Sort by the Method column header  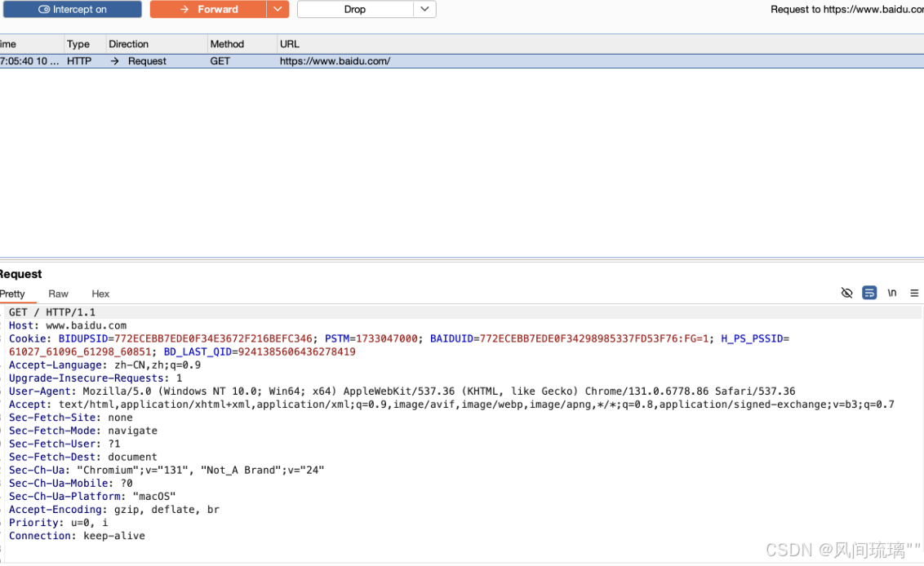(x=227, y=44)
